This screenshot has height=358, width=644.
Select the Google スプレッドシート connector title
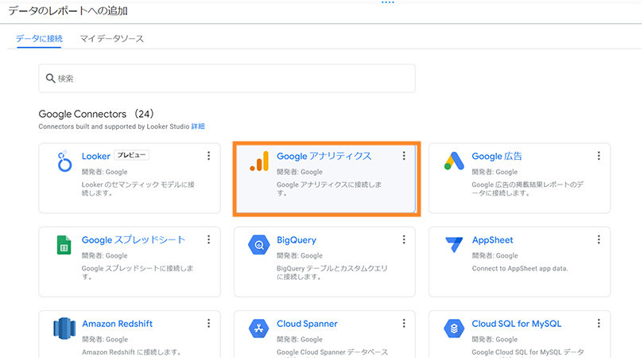pos(134,240)
